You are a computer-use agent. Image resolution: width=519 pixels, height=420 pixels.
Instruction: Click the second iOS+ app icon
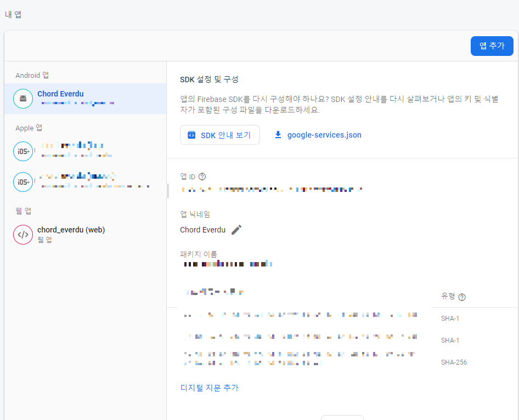point(23,182)
